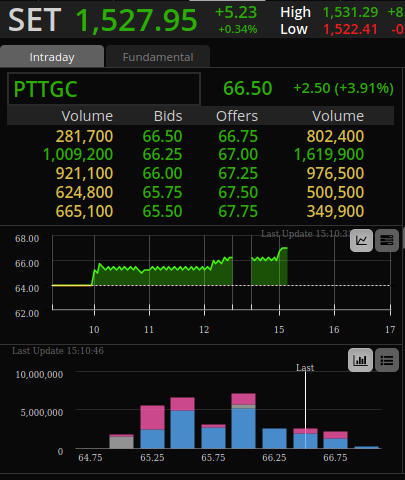Select offer volume 802,400
The height and width of the screenshot is (480, 405).
pos(335,136)
